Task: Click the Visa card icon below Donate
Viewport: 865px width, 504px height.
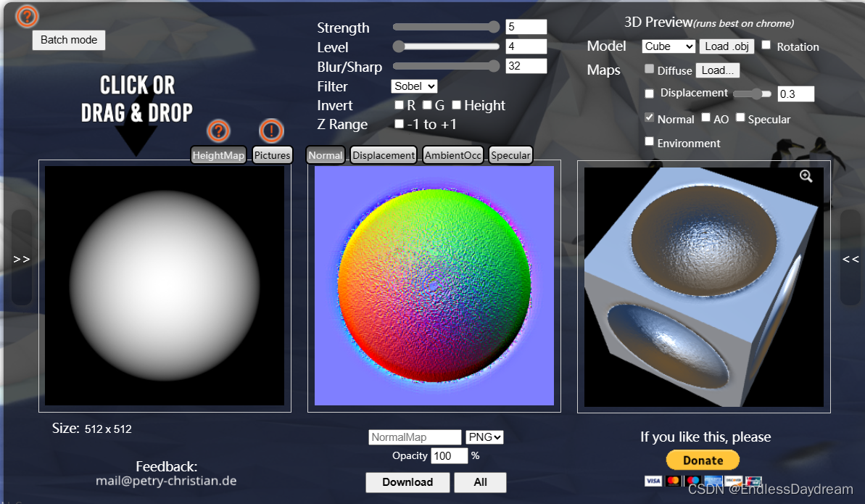Action: point(653,480)
